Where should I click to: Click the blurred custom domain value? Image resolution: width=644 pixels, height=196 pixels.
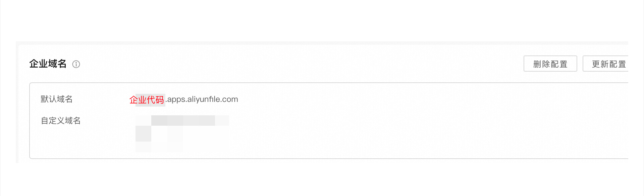click(x=182, y=120)
